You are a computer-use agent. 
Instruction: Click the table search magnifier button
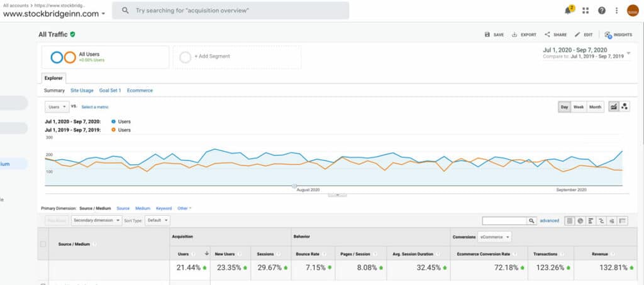(532, 221)
